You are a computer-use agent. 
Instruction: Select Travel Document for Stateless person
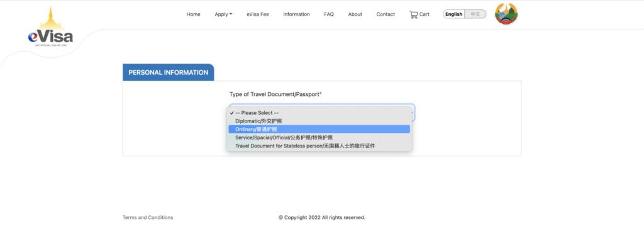click(319, 146)
